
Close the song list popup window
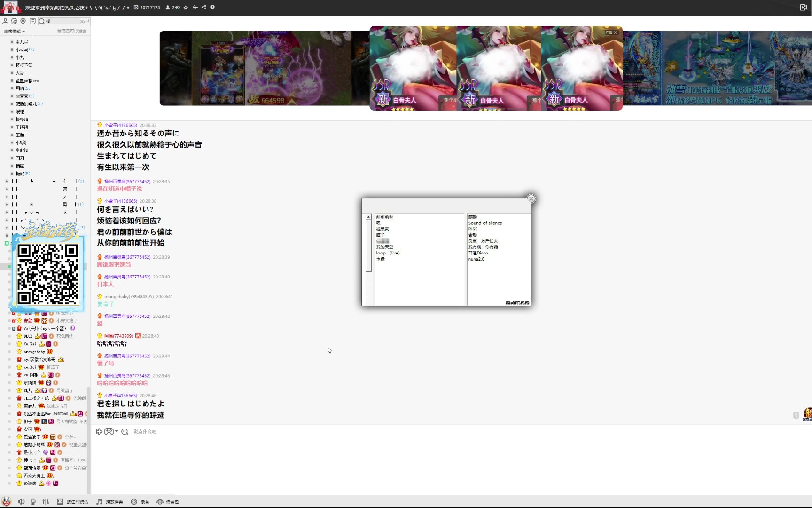click(531, 198)
